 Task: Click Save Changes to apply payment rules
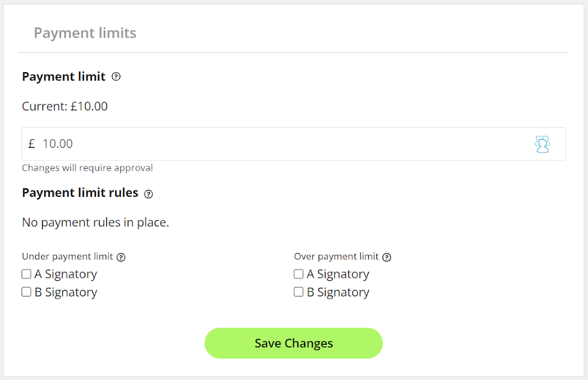click(293, 343)
